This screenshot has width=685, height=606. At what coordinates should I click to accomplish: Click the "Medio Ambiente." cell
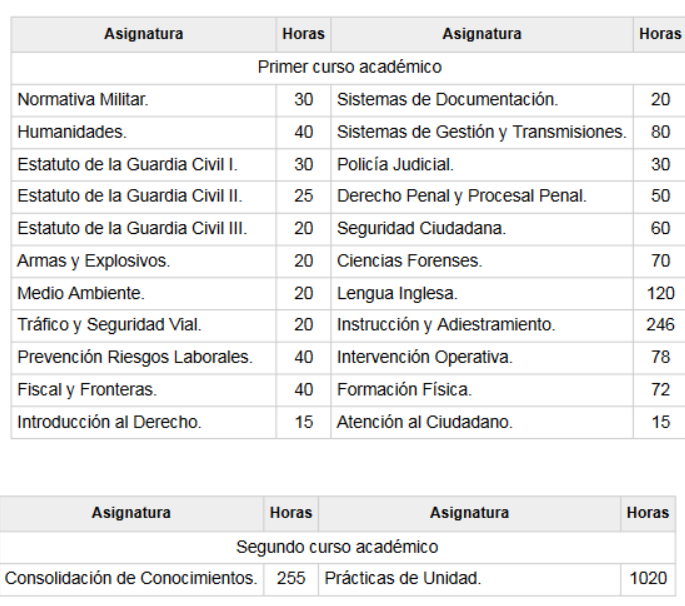tap(81, 293)
